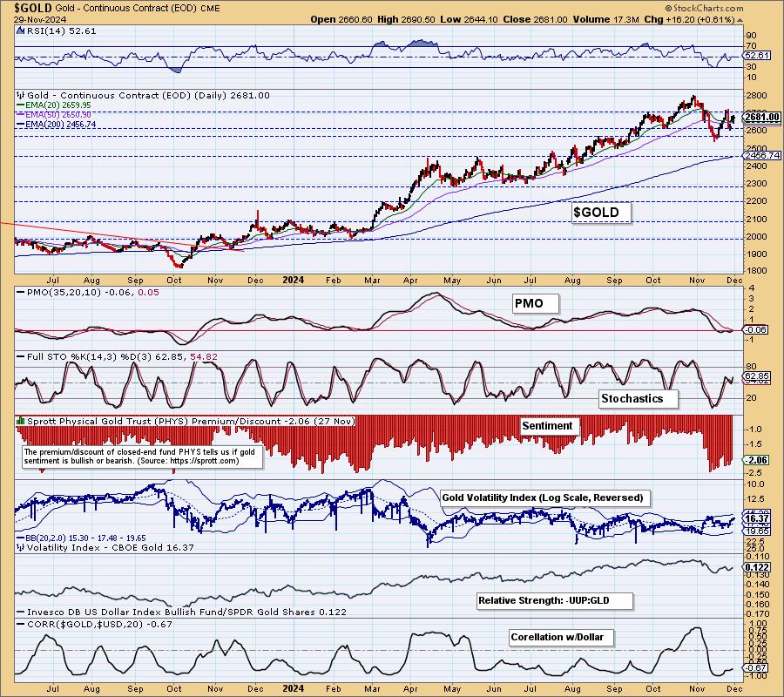Screen dimensions: 784x697
Task: Click the 2024 label on the bottom time axis
Action: pyautogui.click(x=293, y=689)
